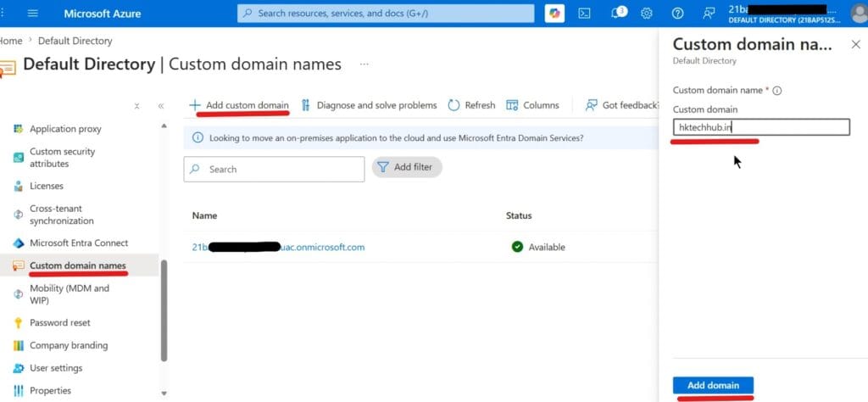Click Add custom domain
This screenshot has width=868, height=402.
click(x=239, y=105)
